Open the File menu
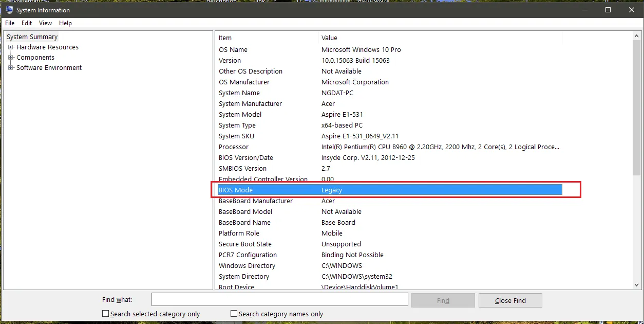The image size is (644, 324). (x=9, y=23)
